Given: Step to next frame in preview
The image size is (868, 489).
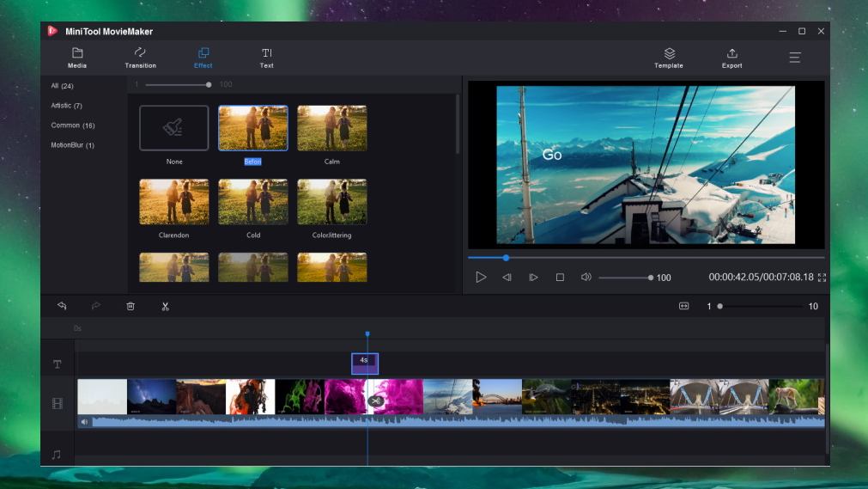Looking at the screenshot, I should pyautogui.click(x=533, y=278).
